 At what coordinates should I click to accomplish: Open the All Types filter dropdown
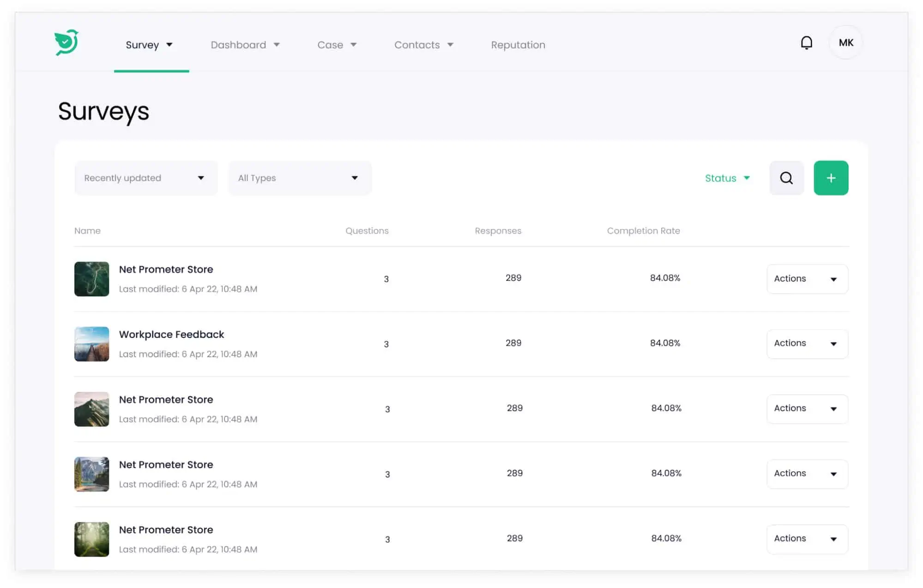[x=299, y=178]
